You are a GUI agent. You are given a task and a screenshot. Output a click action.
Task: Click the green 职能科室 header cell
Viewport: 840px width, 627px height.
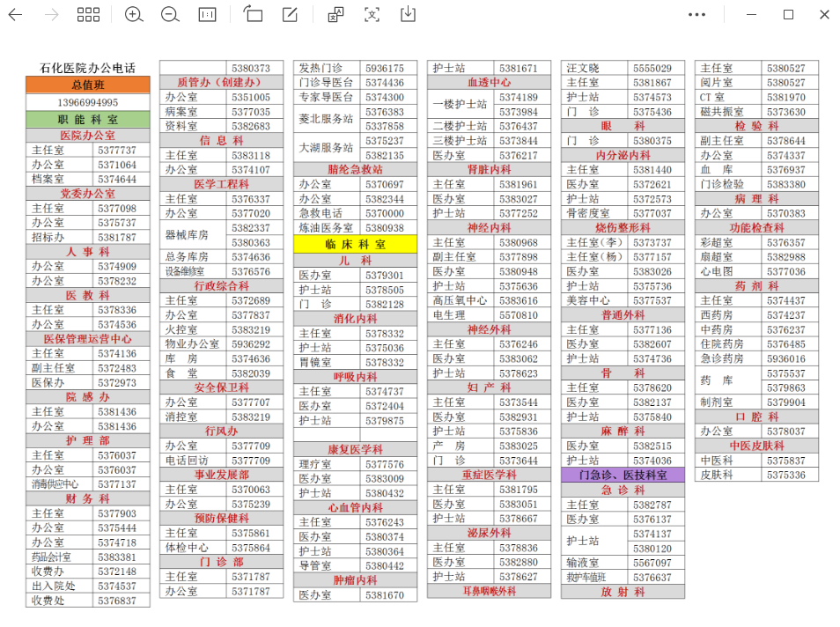[87, 120]
